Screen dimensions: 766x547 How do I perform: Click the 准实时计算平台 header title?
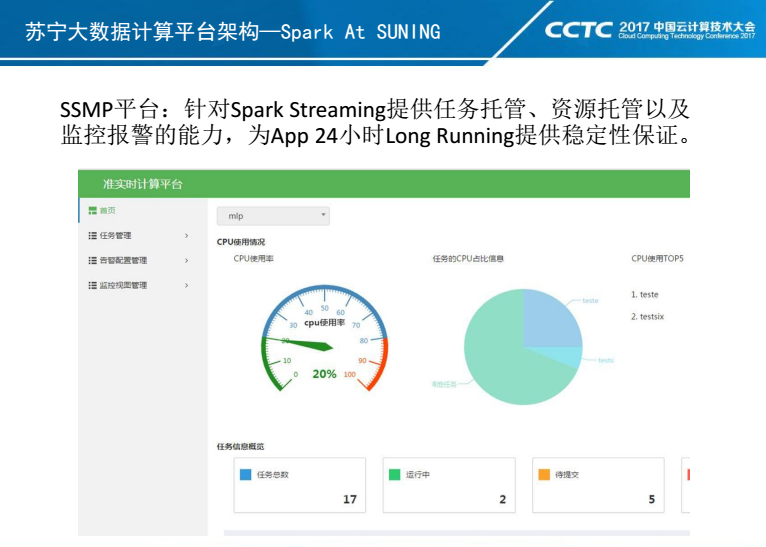point(142,184)
